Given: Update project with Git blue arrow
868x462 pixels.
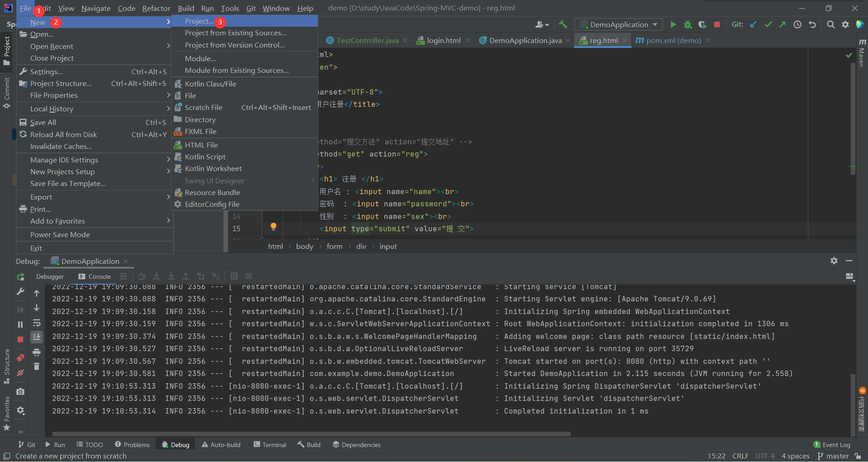Looking at the screenshot, I should (753, 24).
